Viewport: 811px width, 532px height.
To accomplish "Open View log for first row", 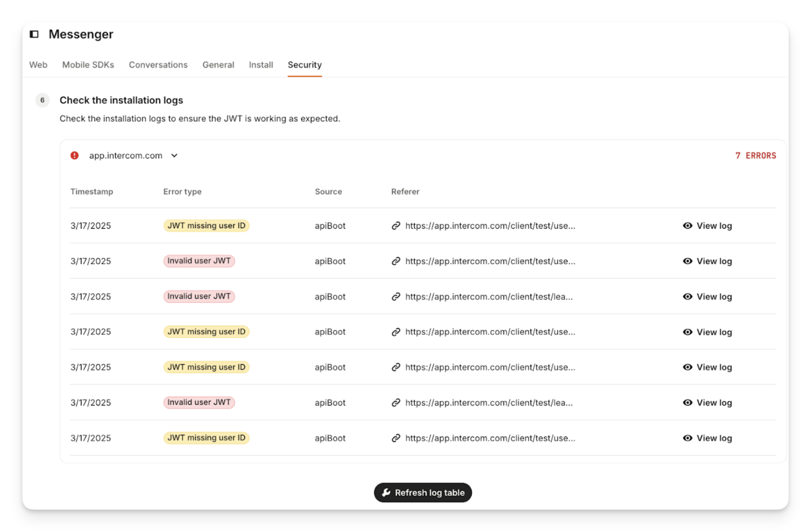I will (x=714, y=226).
